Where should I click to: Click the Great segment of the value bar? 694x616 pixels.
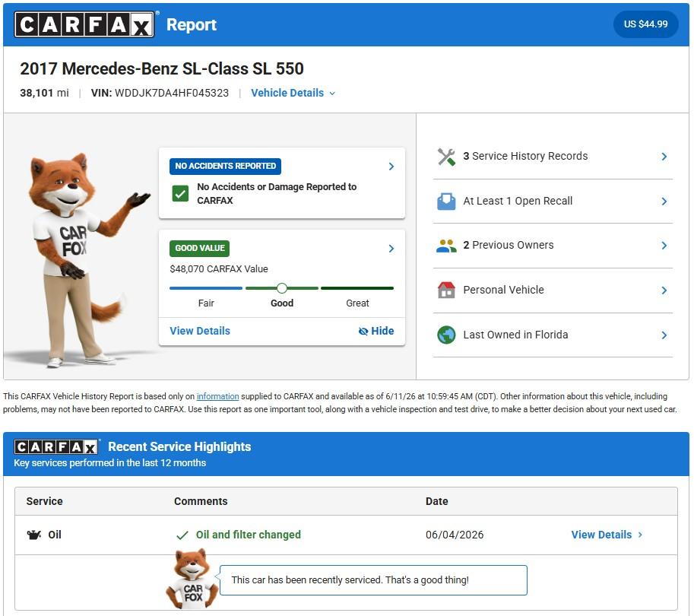click(357, 288)
